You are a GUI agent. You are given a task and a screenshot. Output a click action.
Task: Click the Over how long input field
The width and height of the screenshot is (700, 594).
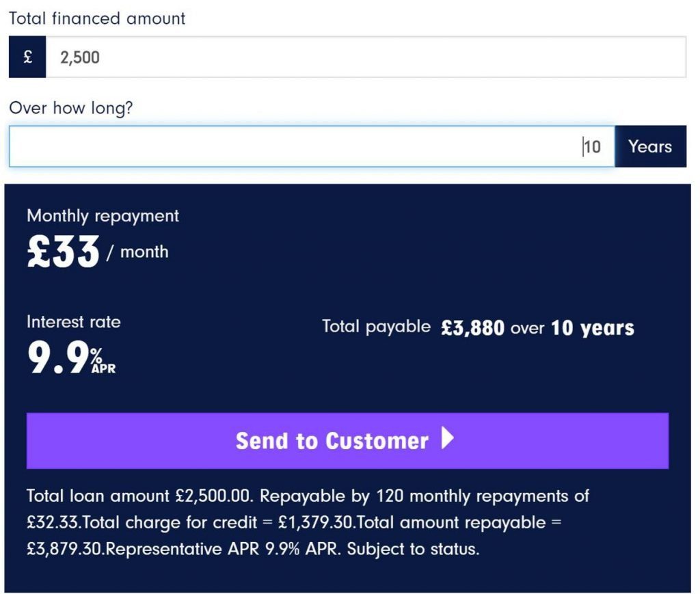(312, 146)
